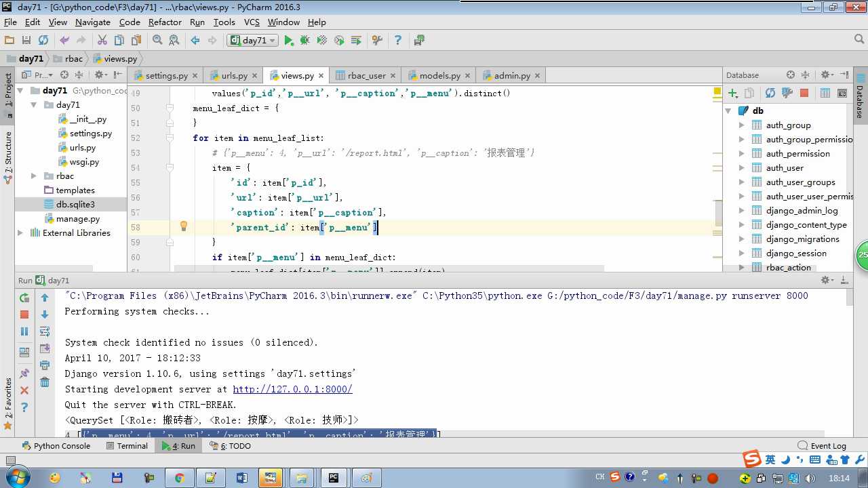Click Run with Coverage icon

click(x=322, y=41)
